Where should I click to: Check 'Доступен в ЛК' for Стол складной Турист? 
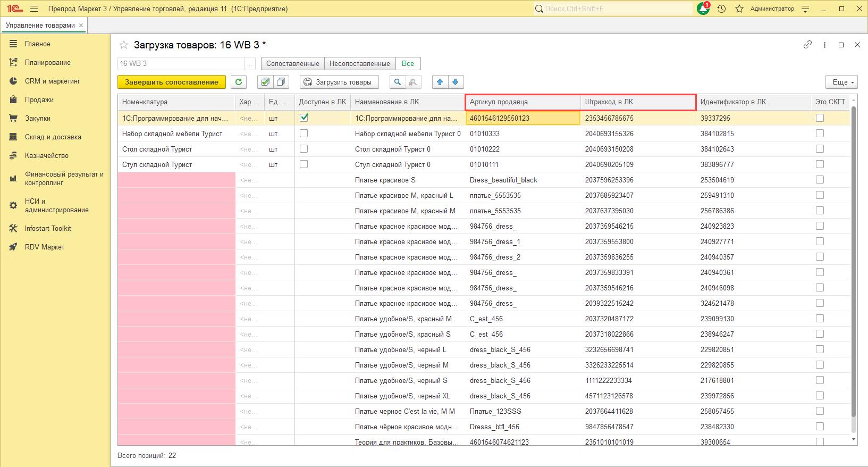304,149
